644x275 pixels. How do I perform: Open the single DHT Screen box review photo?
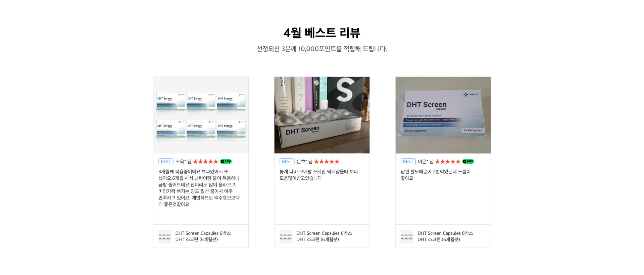pos(443,115)
